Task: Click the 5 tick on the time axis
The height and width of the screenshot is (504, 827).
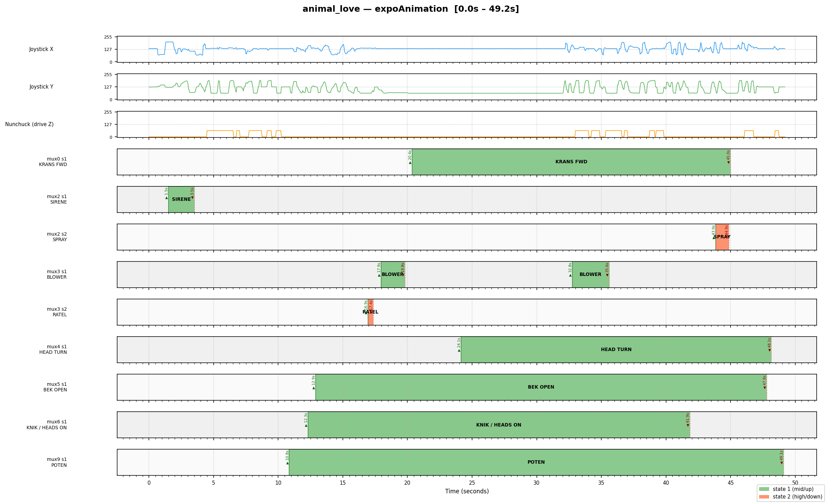Action: point(214,483)
